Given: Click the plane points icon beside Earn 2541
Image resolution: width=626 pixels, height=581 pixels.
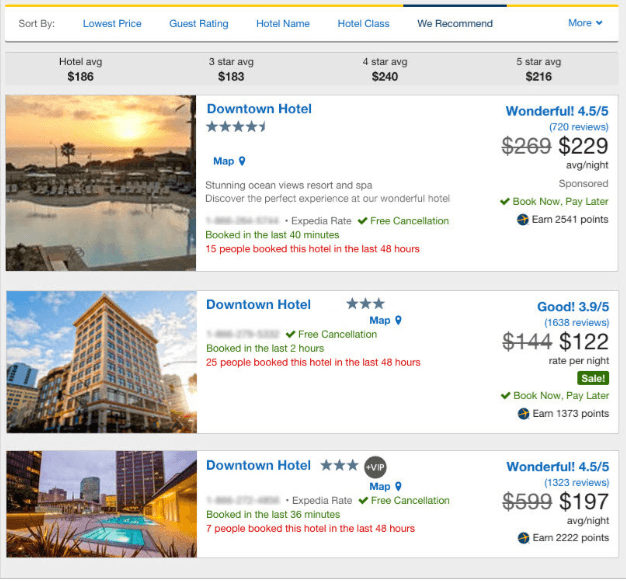Looking at the screenshot, I should coord(523,220).
